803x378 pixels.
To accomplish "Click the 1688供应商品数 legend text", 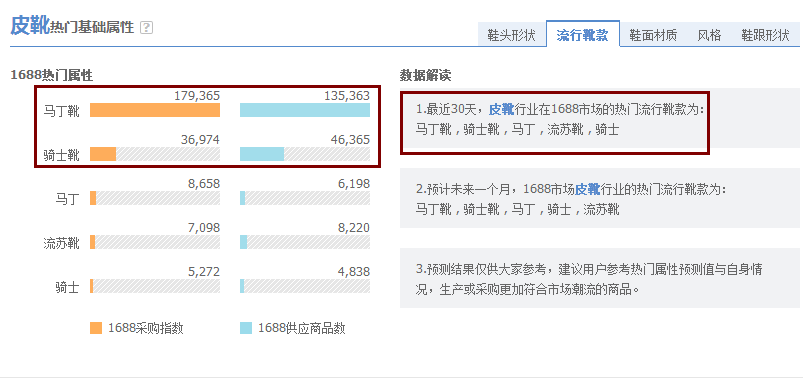I will [302, 328].
